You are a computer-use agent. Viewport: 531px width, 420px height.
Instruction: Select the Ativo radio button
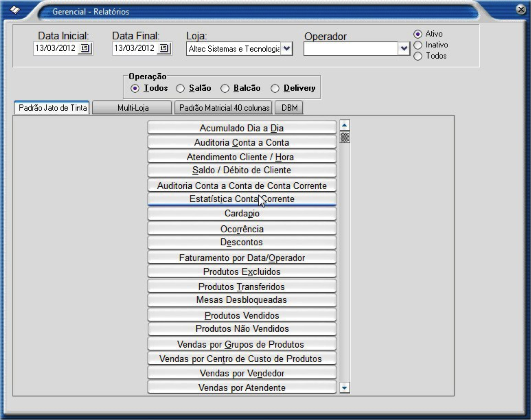coord(418,34)
